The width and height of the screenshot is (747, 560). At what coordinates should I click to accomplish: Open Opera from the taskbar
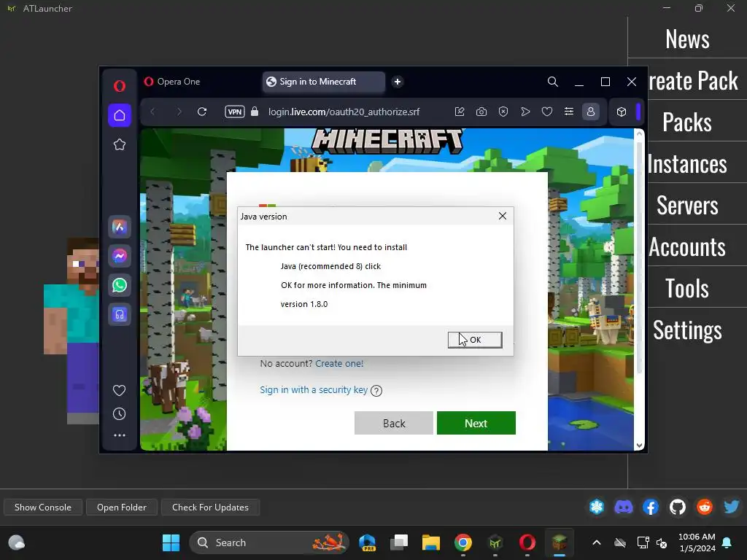click(527, 542)
